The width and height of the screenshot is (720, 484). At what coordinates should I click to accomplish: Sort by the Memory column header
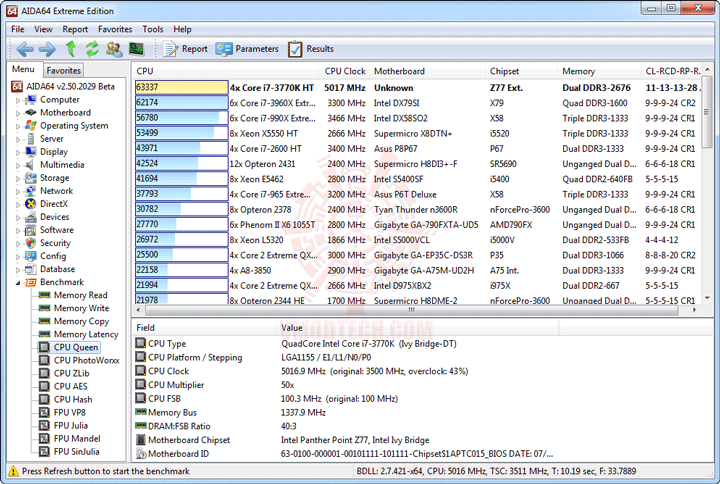click(x=600, y=71)
